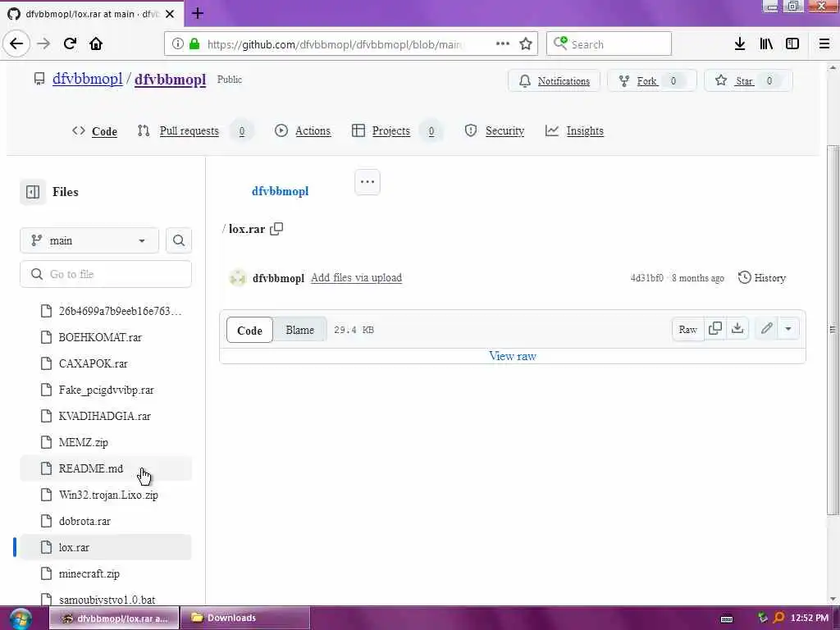Open the Security tab
Screen dimensions: 840x630
coord(495,131)
